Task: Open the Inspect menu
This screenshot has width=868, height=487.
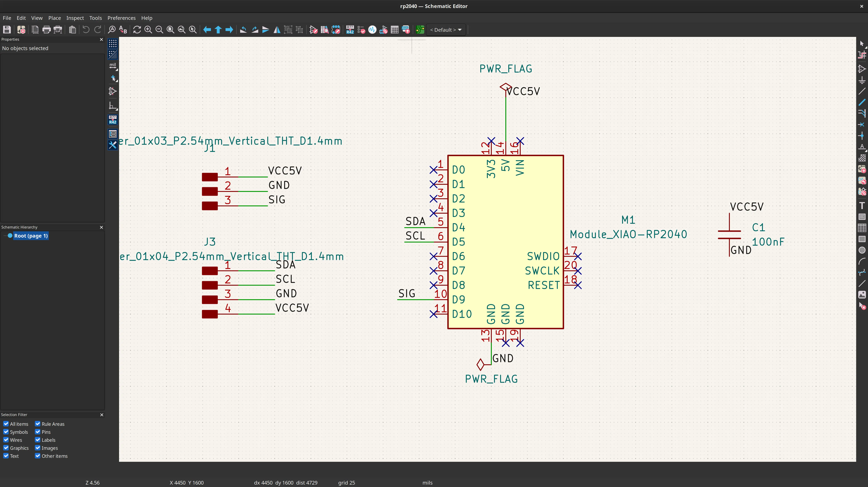Action: pos(75,18)
